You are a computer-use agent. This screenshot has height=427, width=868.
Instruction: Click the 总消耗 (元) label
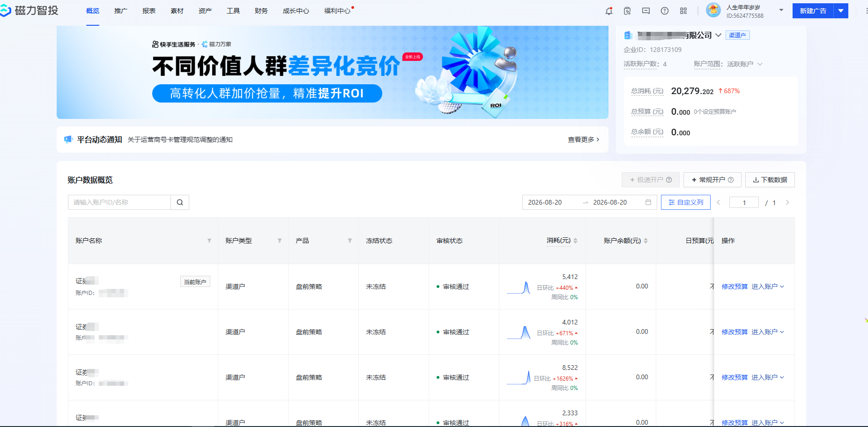647,91
